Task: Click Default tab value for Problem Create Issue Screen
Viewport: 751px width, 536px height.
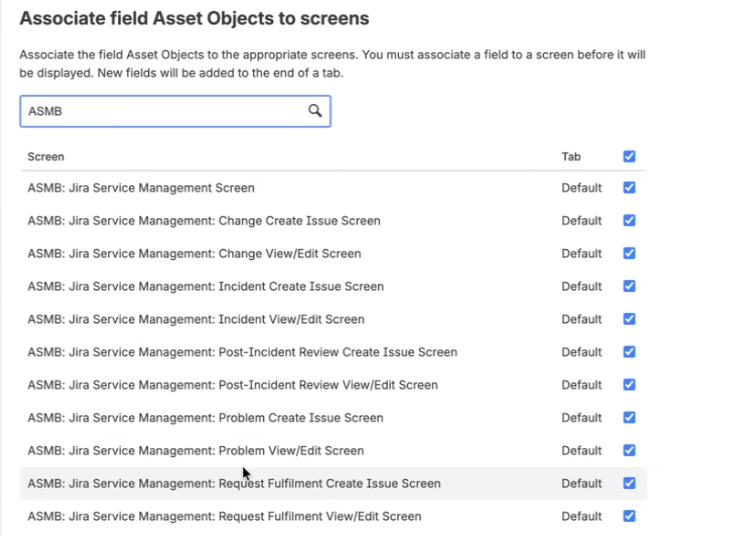Action: tap(581, 418)
